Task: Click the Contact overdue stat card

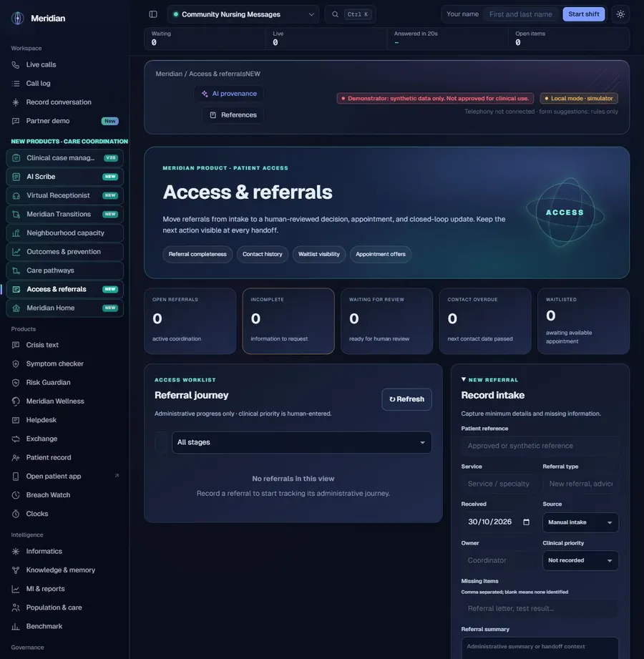Action: (x=485, y=321)
